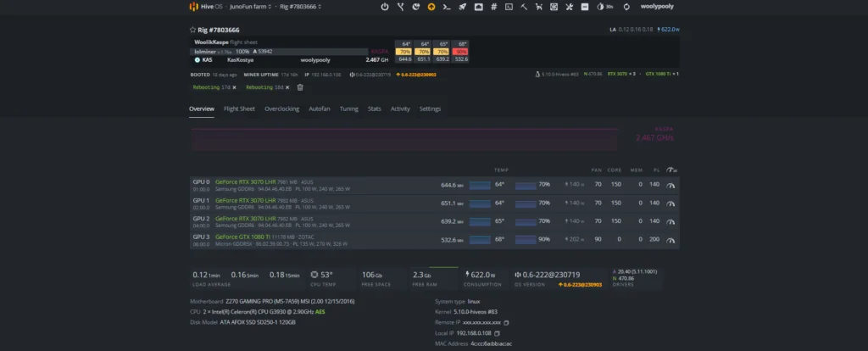Click the MAC Address value

pyautogui.click(x=492, y=344)
